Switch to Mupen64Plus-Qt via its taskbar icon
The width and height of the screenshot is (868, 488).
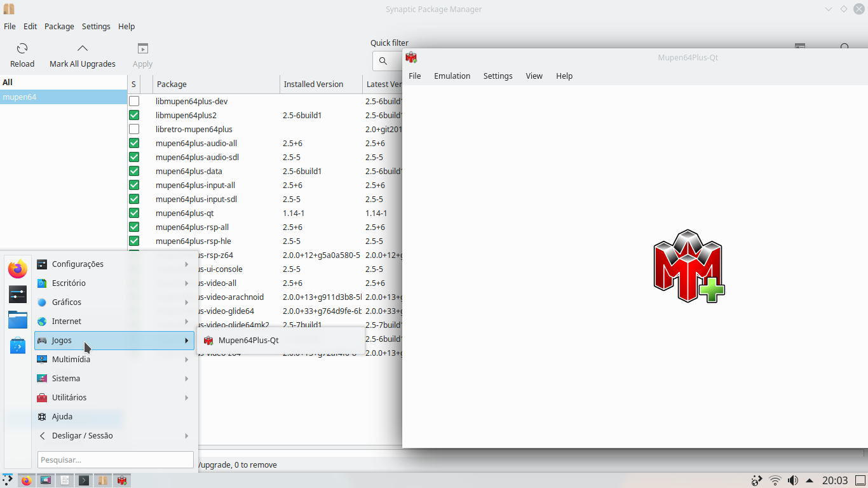point(122,480)
